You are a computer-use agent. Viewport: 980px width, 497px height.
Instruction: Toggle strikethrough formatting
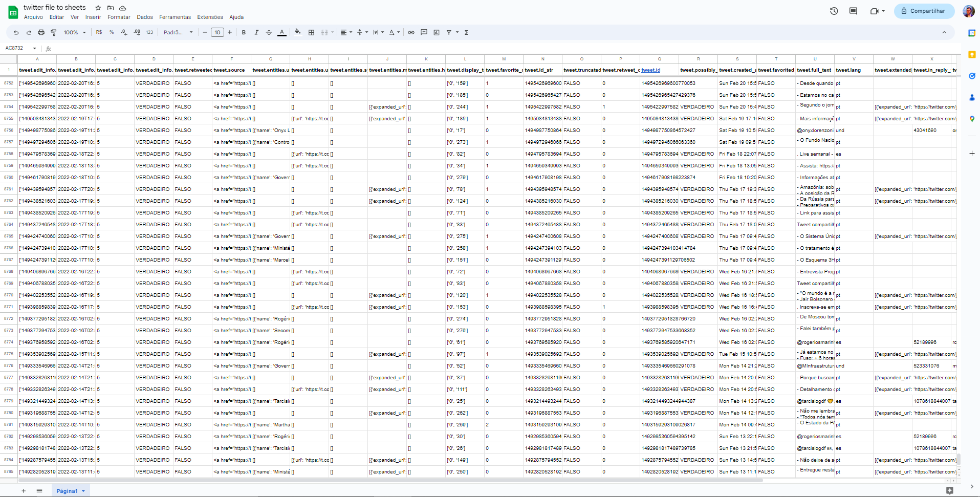269,32
